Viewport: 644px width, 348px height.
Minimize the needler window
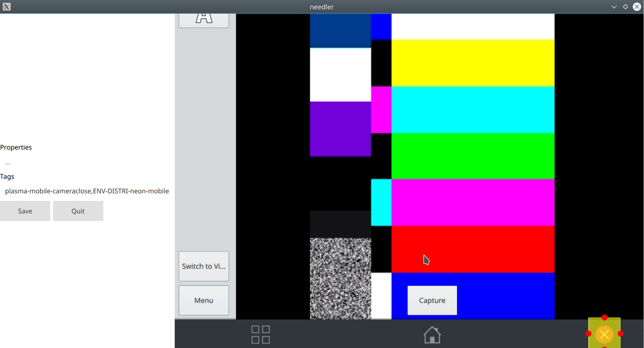click(x=614, y=6)
